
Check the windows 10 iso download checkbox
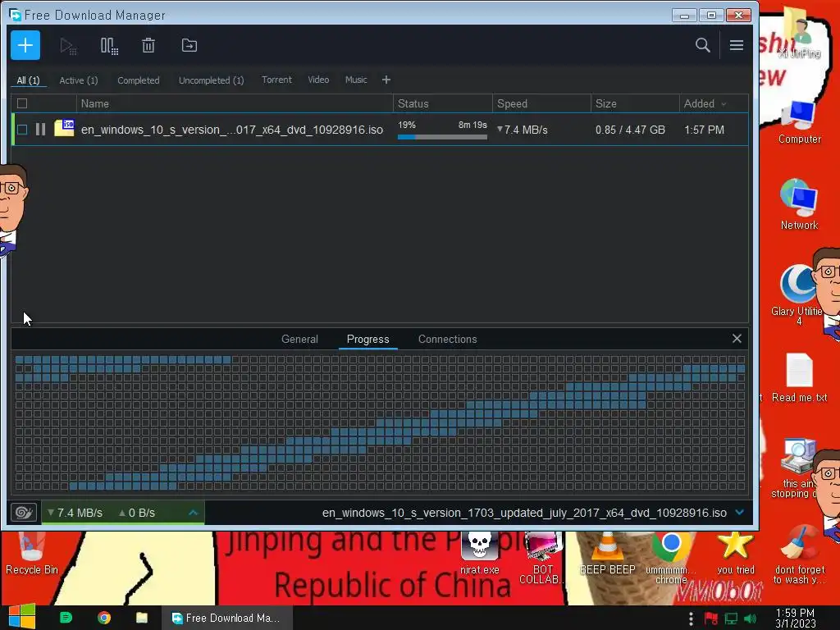point(22,129)
